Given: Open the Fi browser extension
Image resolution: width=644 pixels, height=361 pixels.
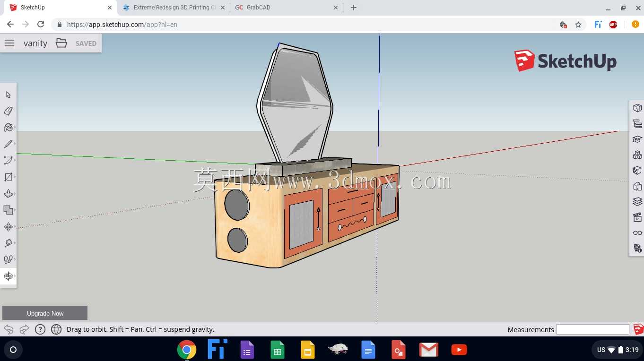Looking at the screenshot, I should pos(598,25).
